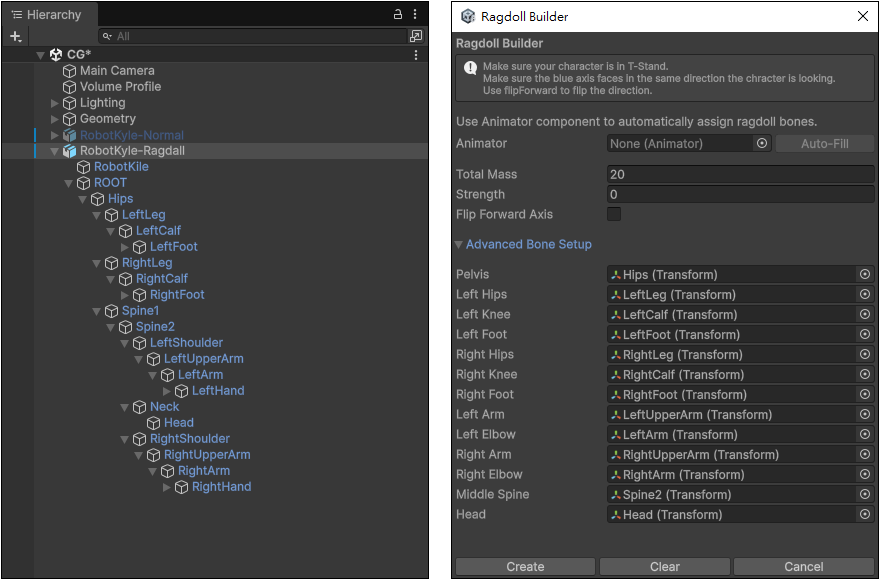Open the Hierarchy panel kebab menu
Screen dimensions: 880x580
tap(415, 15)
